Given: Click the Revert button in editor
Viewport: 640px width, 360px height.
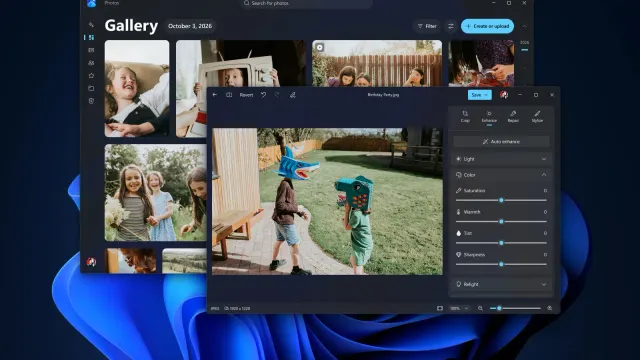Looking at the screenshot, I should tap(246, 95).
